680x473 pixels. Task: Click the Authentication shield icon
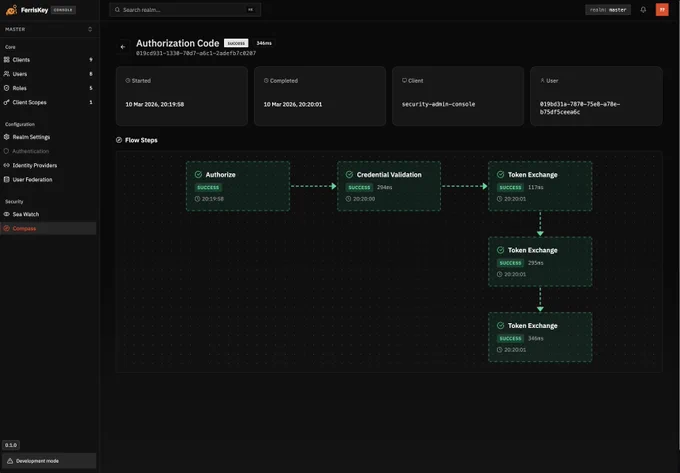coord(7,151)
